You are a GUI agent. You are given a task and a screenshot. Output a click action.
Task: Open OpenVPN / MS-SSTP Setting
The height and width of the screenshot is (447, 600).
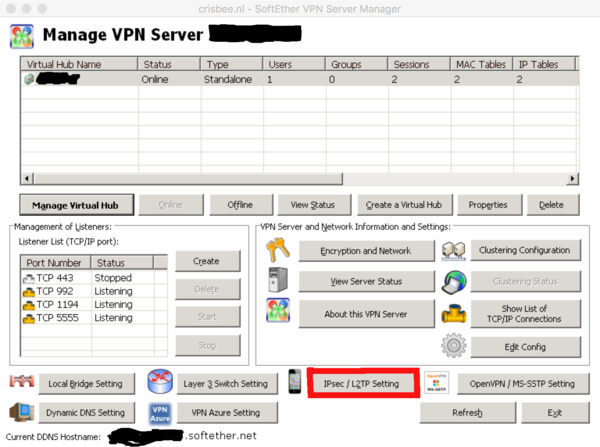[523, 383]
